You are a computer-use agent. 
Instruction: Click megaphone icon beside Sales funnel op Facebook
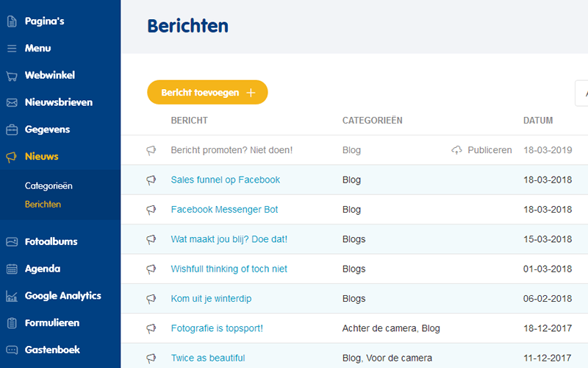(x=151, y=180)
